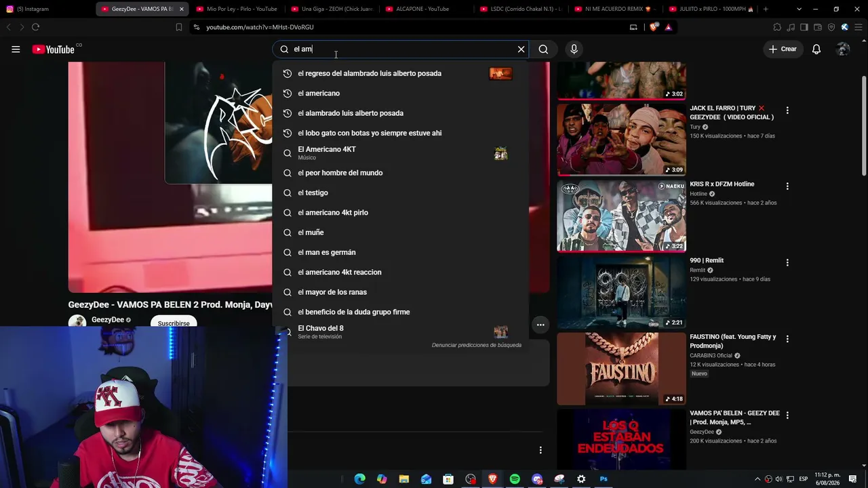Choose suggestion "el regreso del alambrado luis alberto posada"

pos(400,73)
